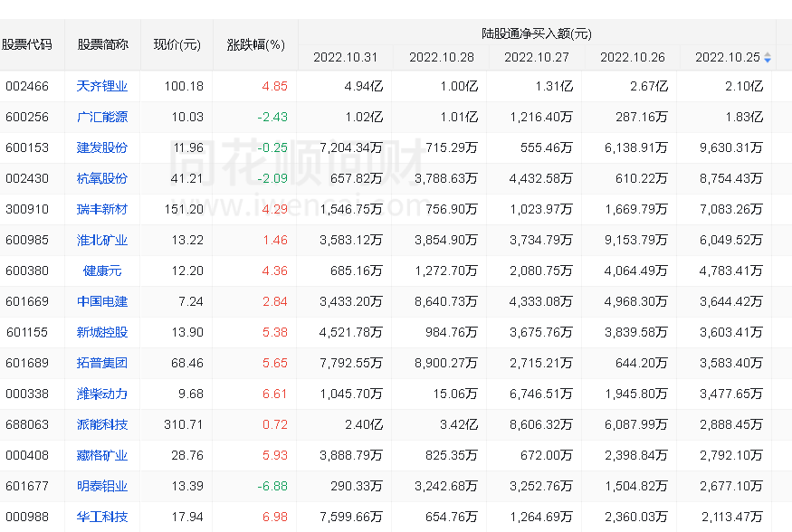Select the 2022.10.28 date column header
This screenshot has width=792, height=532.
[442, 58]
